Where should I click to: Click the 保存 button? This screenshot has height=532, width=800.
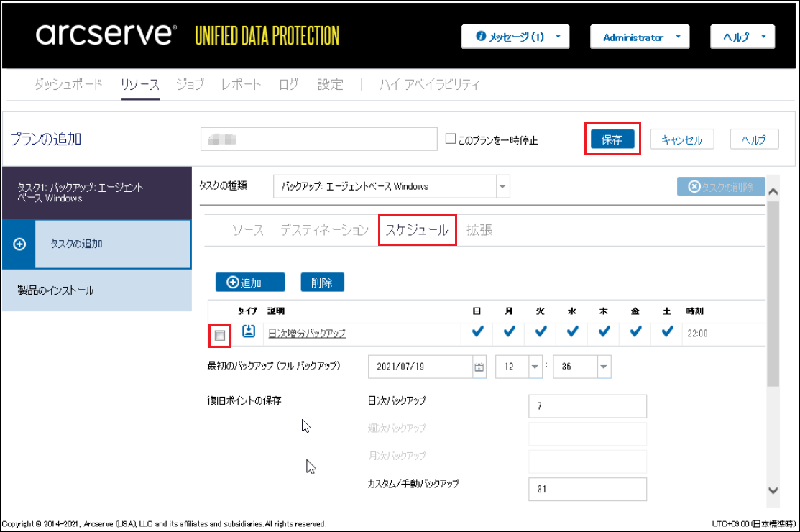coord(612,139)
